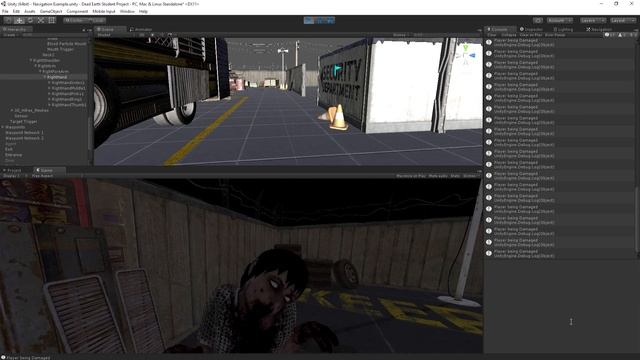Viewport: 640px width, 360px height.
Task: Toggle info message count filter in Console
Action: (610, 35)
